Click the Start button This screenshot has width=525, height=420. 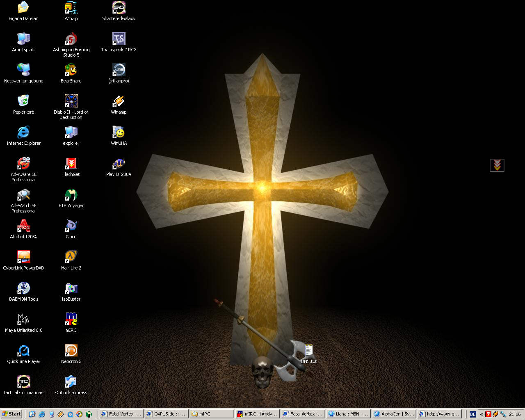pos(11,414)
